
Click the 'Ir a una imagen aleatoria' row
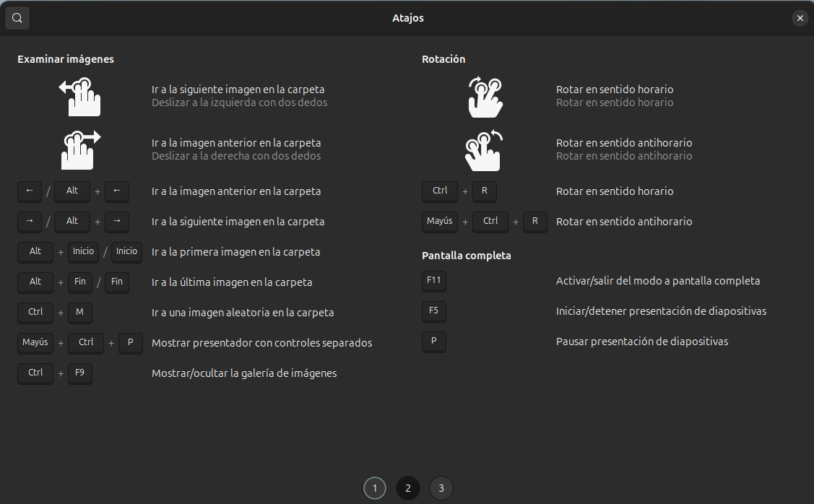point(243,313)
